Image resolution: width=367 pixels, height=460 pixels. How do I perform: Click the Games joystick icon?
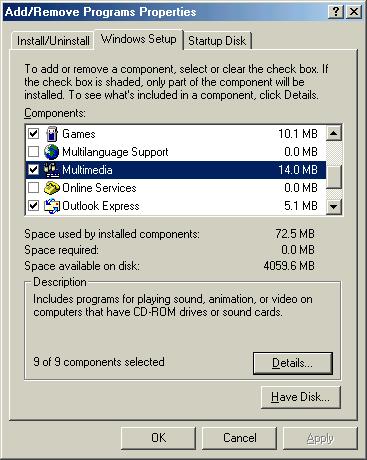tap(52, 134)
